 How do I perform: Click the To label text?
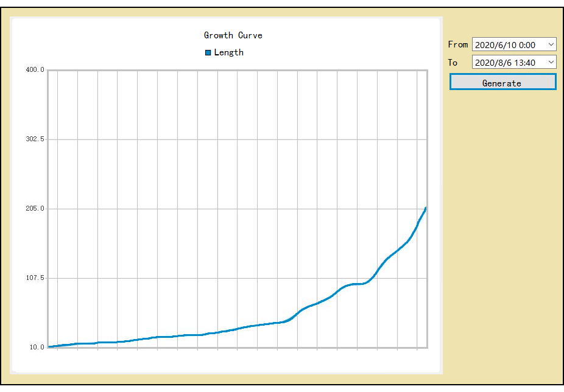click(453, 62)
